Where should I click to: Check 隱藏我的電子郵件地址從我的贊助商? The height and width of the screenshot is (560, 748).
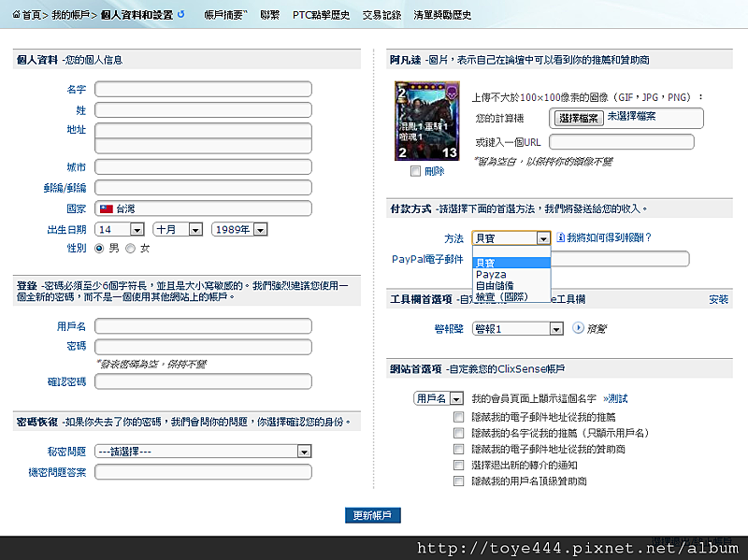(458, 450)
